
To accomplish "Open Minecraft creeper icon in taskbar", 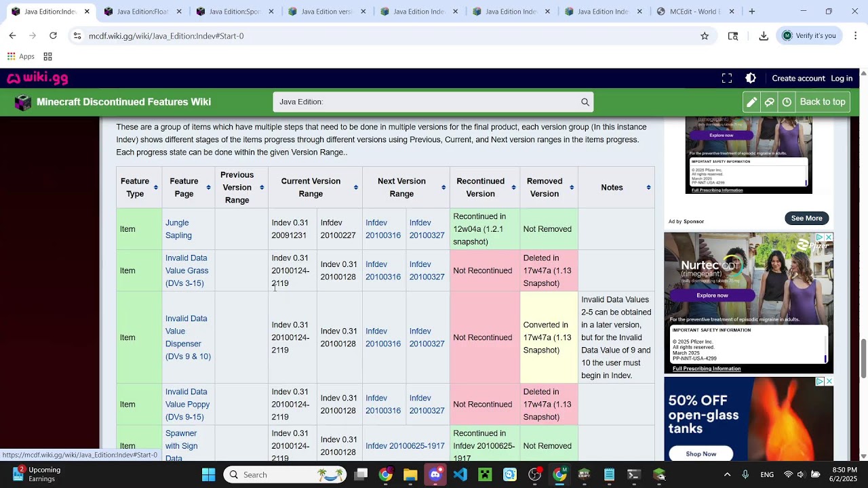I will pyautogui.click(x=485, y=474).
